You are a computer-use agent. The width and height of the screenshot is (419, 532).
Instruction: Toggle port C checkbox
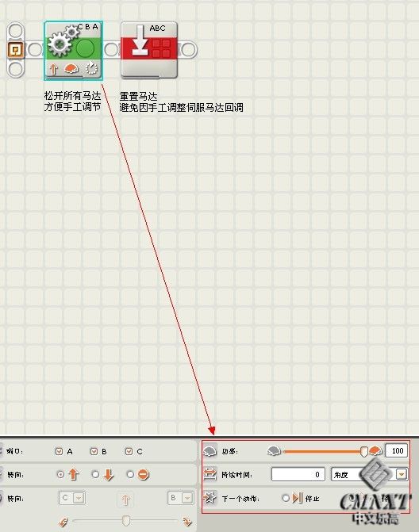tap(129, 451)
